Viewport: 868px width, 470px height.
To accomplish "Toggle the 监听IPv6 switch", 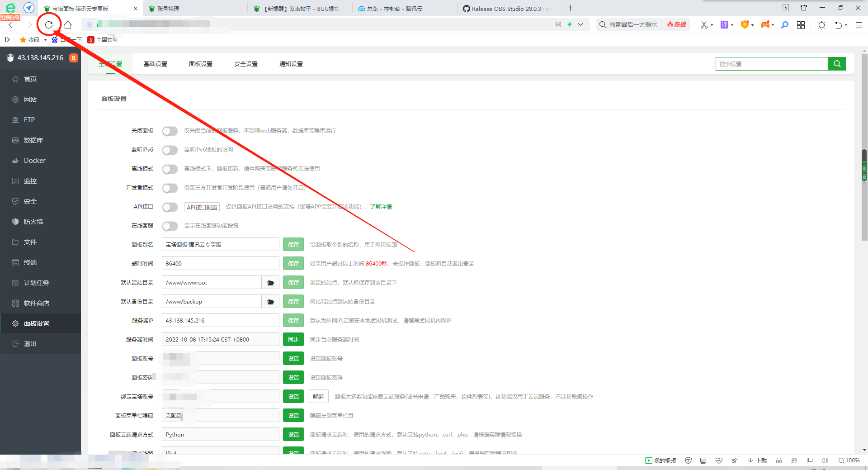I will tap(170, 150).
